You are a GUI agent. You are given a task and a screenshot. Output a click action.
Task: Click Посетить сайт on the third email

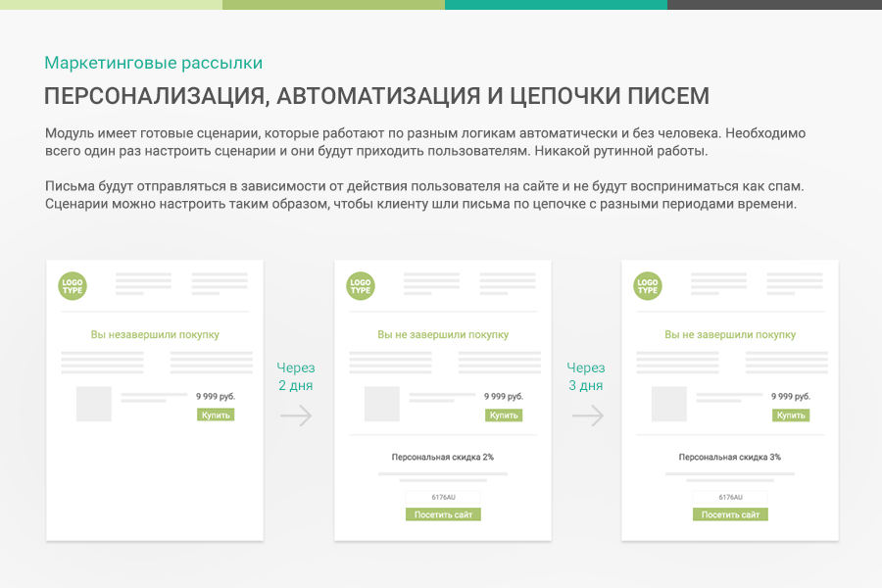[x=730, y=513]
